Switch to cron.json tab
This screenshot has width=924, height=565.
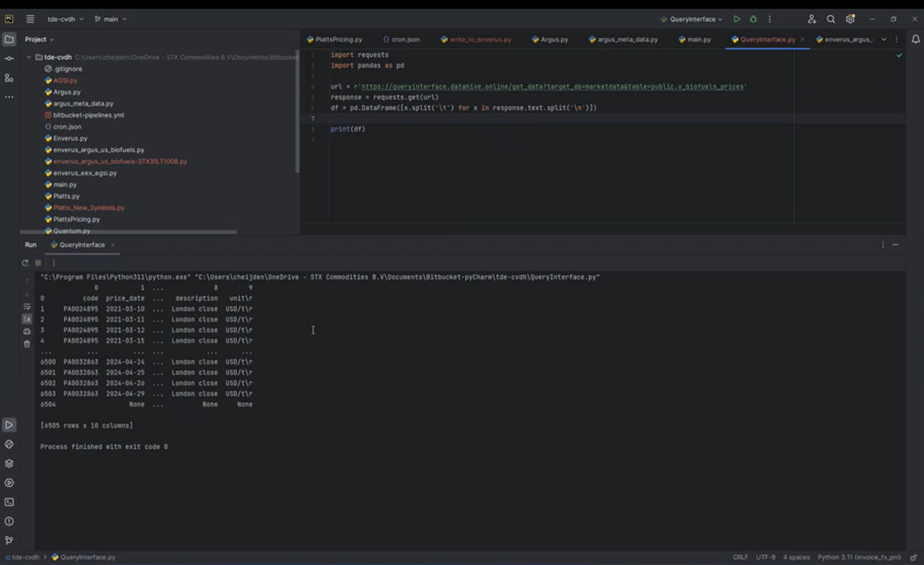tap(401, 39)
